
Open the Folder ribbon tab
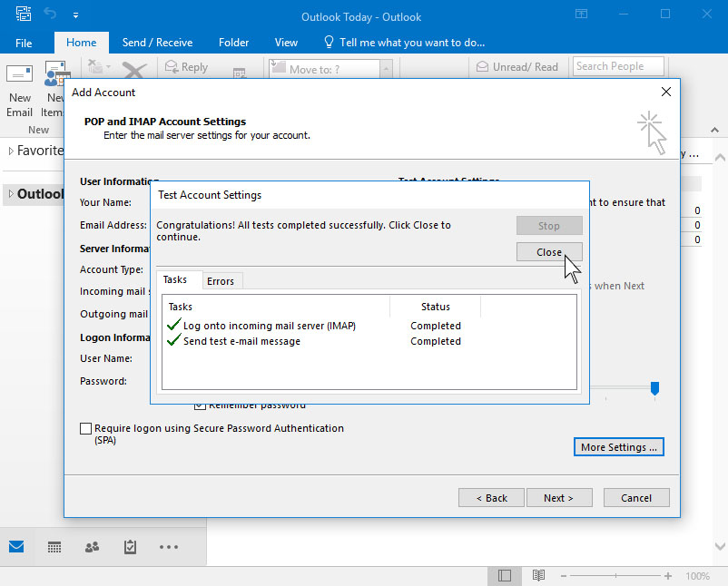[x=233, y=43]
